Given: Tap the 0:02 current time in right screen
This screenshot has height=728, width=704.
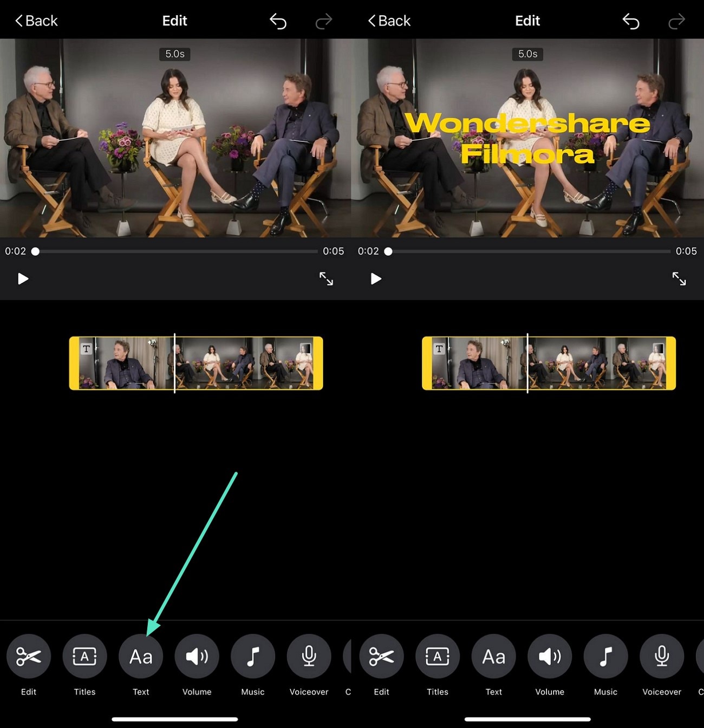Looking at the screenshot, I should [368, 251].
